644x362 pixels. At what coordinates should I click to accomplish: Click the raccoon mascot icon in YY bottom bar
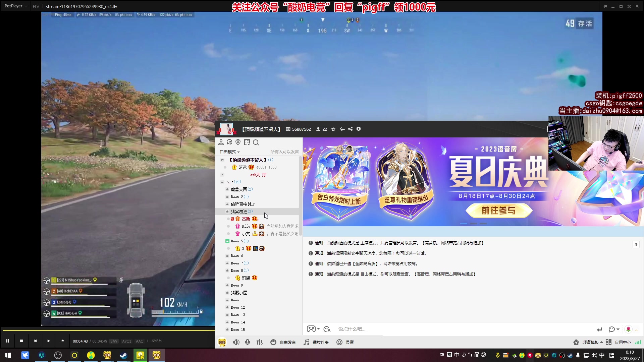coord(222,342)
